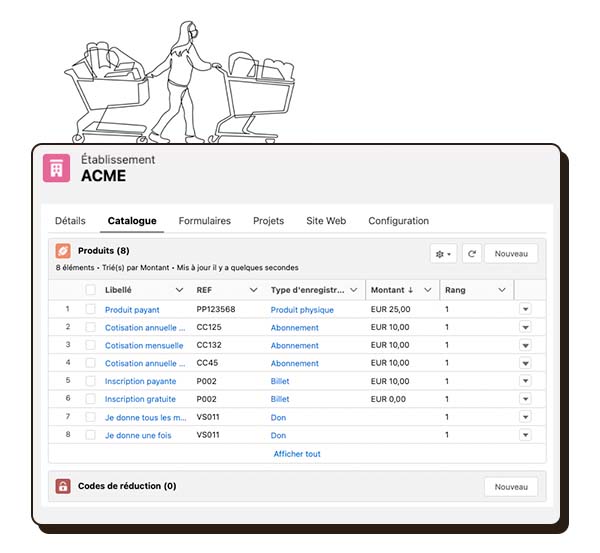Image resolution: width=600 pixels, height=553 pixels.
Task: Sort by the Montant column header
Action: click(388, 290)
